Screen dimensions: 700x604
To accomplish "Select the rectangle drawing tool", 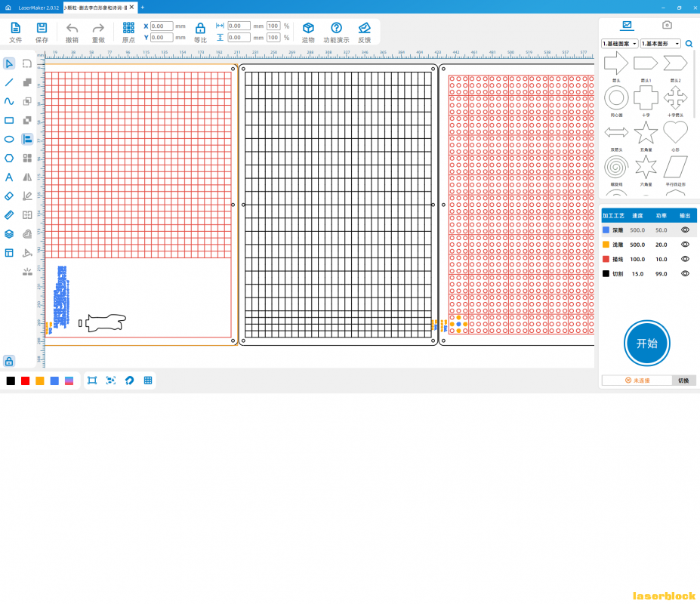I will click(x=9, y=120).
